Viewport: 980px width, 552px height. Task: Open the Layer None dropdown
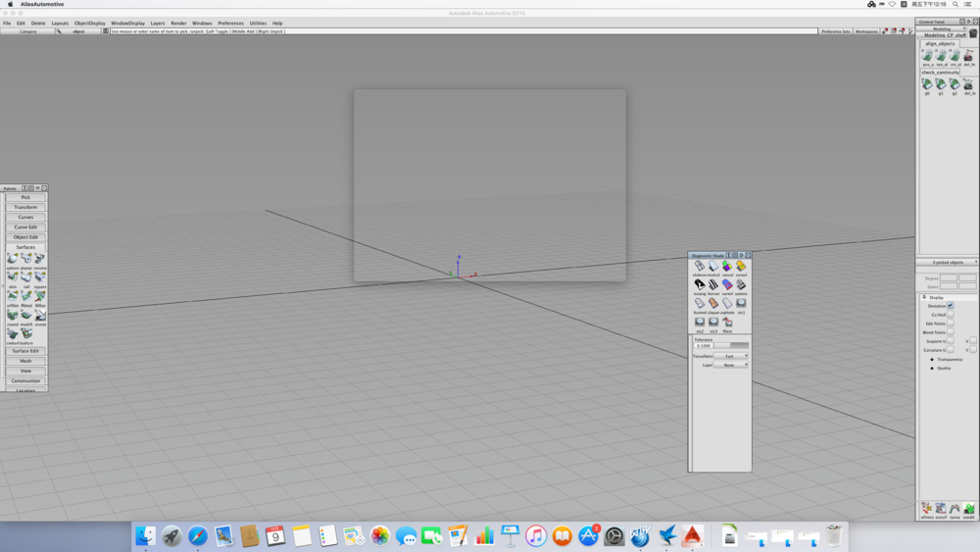[731, 365]
